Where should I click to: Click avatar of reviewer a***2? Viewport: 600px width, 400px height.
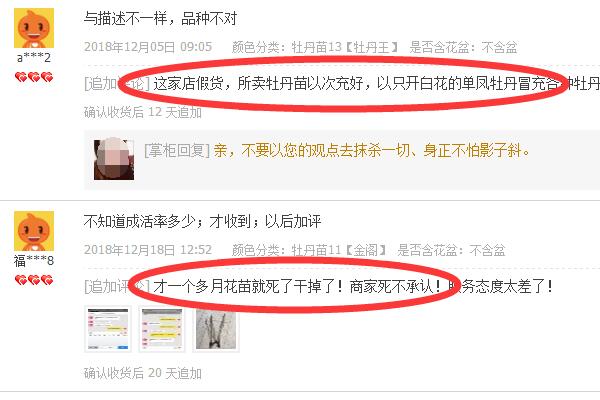[34, 28]
